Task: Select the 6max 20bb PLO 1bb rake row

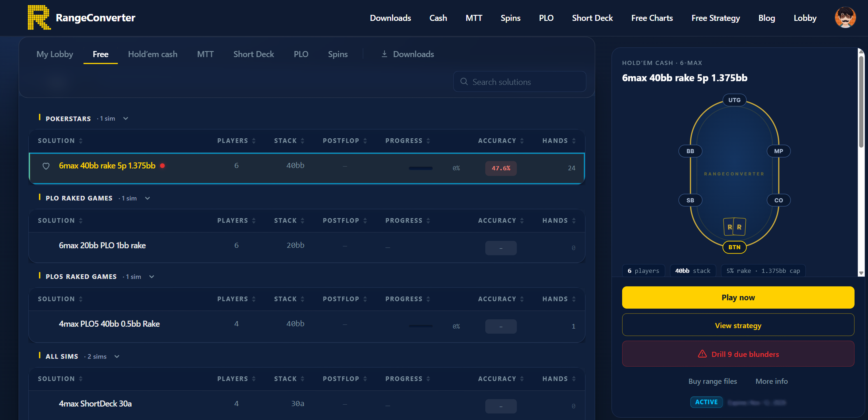Action: (x=307, y=247)
